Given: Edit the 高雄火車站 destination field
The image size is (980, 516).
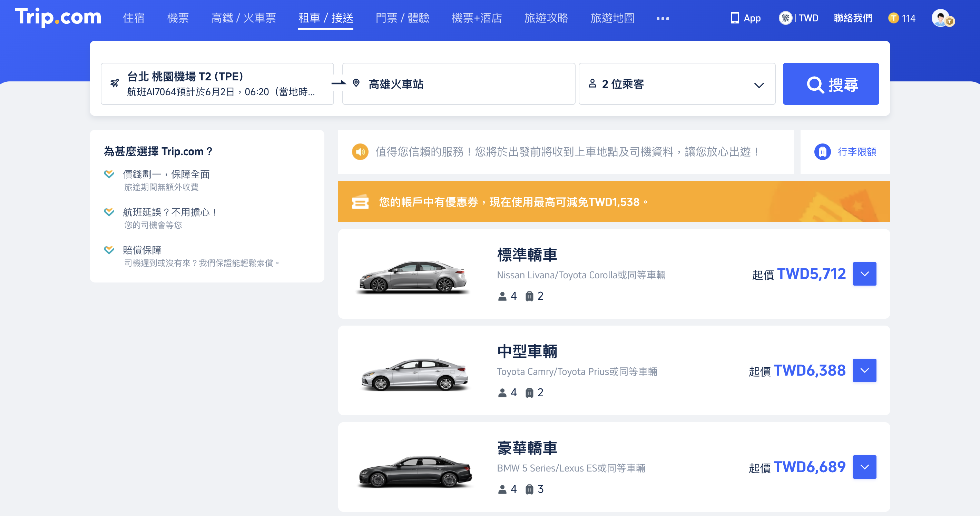Looking at the screenshot, I should (x=458, y=84).
